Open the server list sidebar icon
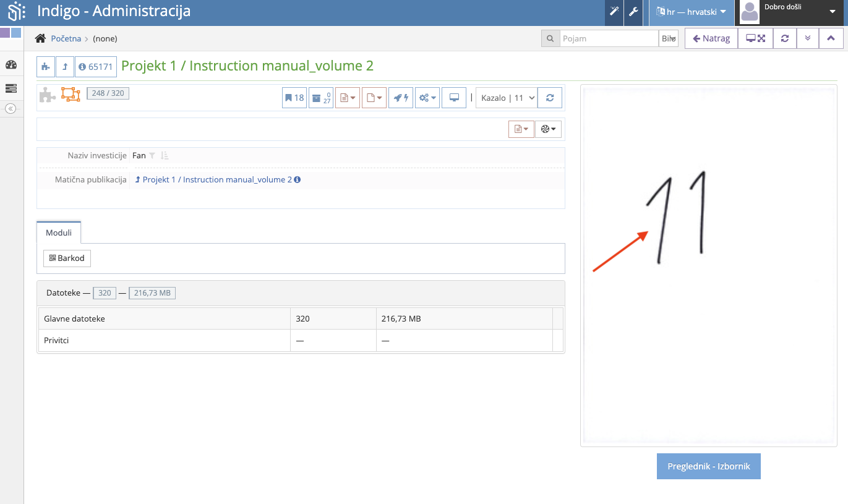The image size is (848, 504). click(x=11, y=88)
